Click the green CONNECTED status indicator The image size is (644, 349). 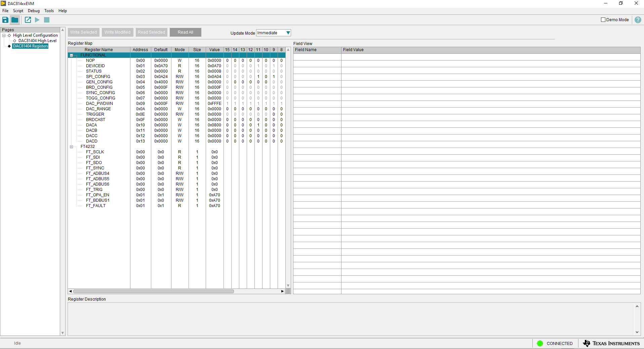pyautogui.click(x=540, y=343)
